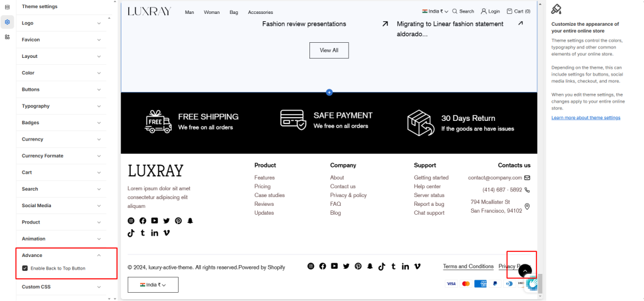The height and width of the screenshot is (301, 644).
Task: Expand the Favicon settings section
Action: pos(61,40)
